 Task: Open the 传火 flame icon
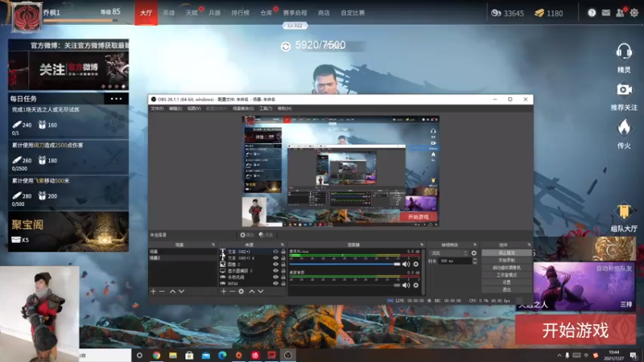(x=624, y=128)
